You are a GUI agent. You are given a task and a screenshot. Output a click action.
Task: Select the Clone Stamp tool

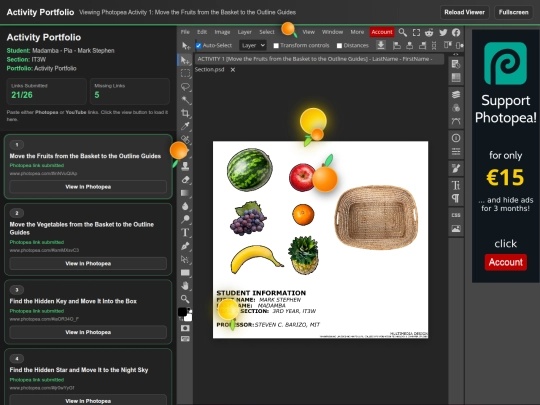[x=185, y=166]
